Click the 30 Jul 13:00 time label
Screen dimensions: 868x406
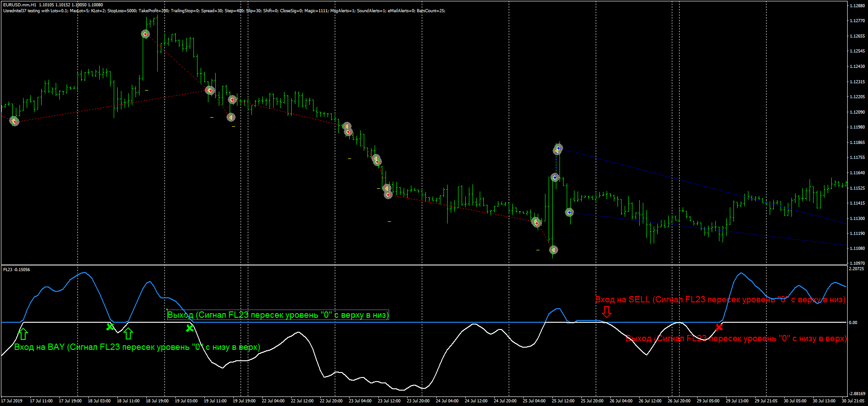(x=824, y=401)
